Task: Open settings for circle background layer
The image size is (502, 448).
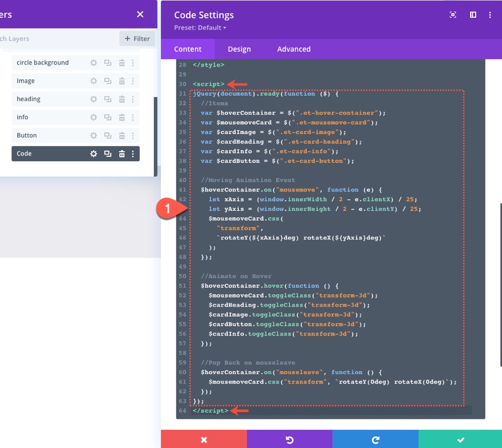Action: (x=94, y=63)
